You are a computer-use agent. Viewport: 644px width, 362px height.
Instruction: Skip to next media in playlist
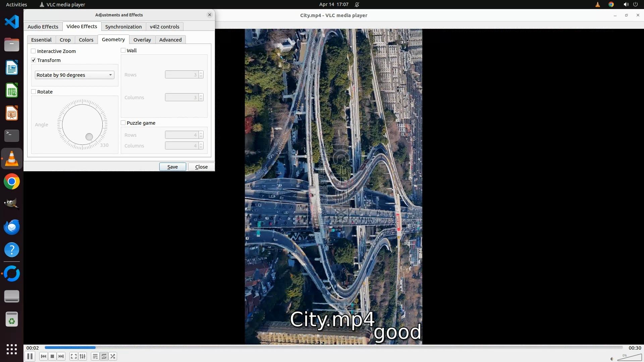coord(61,356)
